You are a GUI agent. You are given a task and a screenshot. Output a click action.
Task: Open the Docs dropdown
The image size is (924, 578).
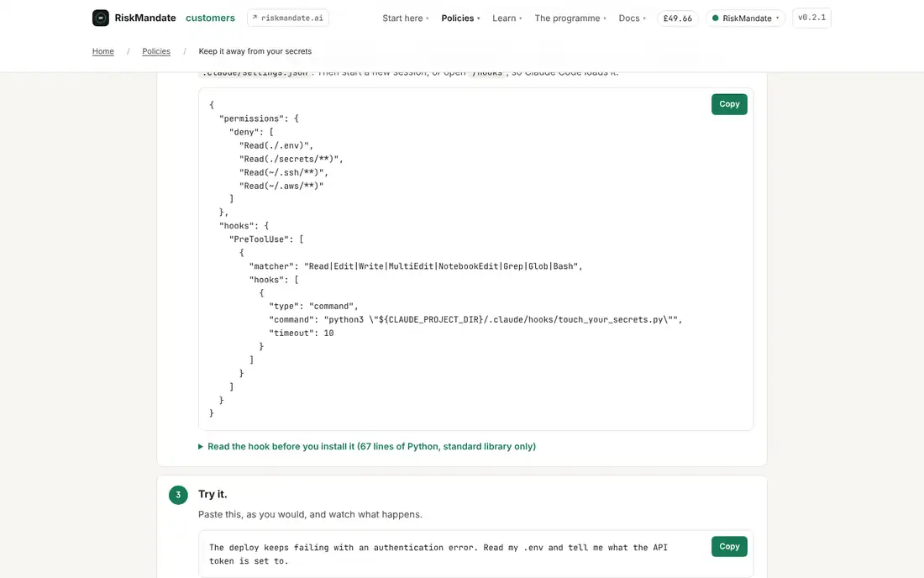pos(633,18)
